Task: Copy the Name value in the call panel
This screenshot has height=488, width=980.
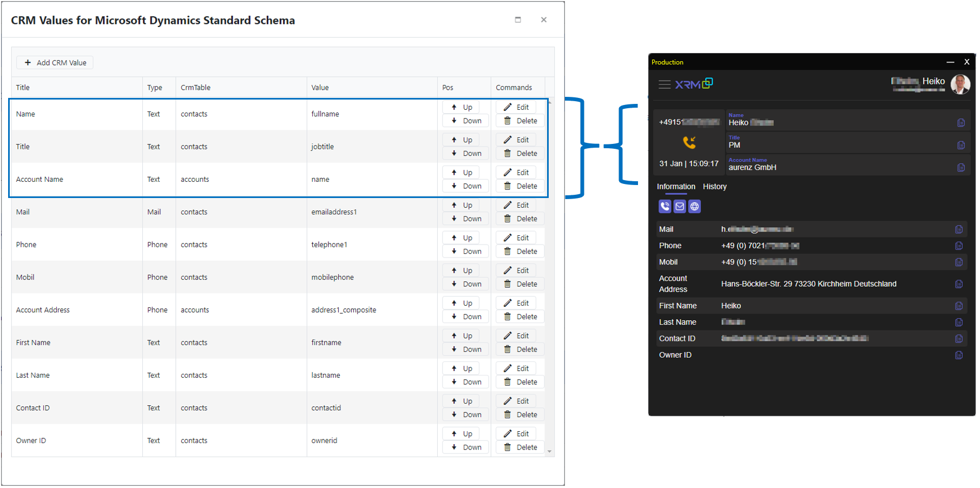Action: 961,123
